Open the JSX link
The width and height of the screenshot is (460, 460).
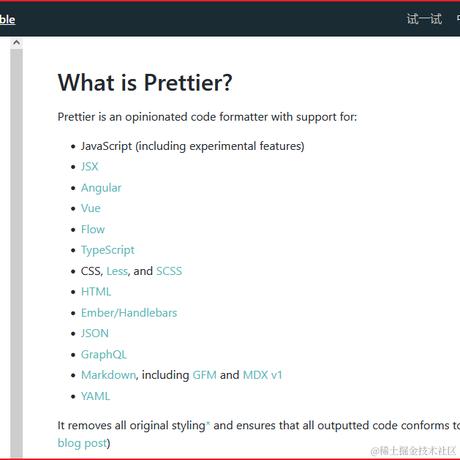coord(90,166)
